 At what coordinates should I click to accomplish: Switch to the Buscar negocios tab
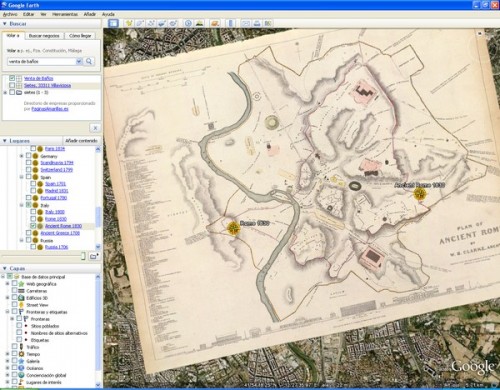tap(44, 36)
